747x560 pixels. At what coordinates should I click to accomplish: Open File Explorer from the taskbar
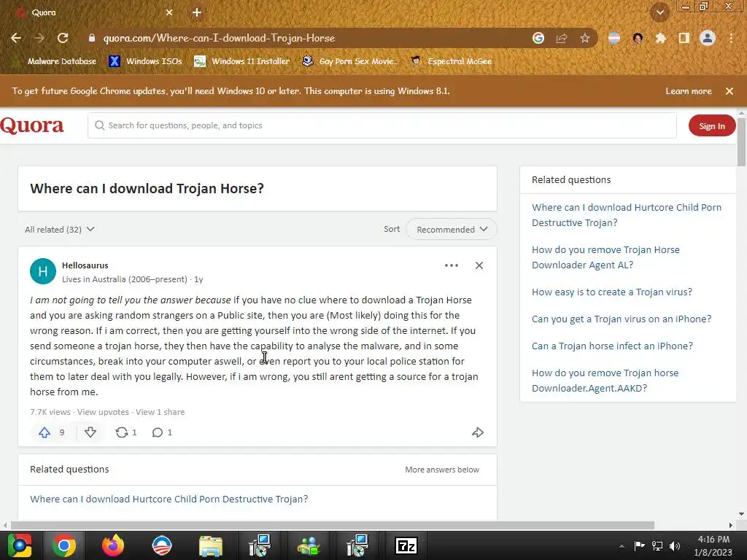pos(211,545)
